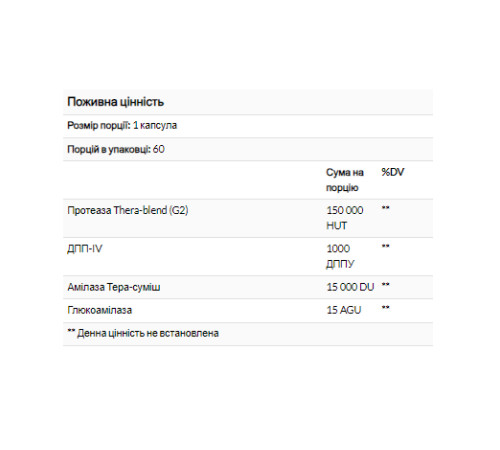Select the Глюкоамілаза ingredient name

tap(100, 310)
